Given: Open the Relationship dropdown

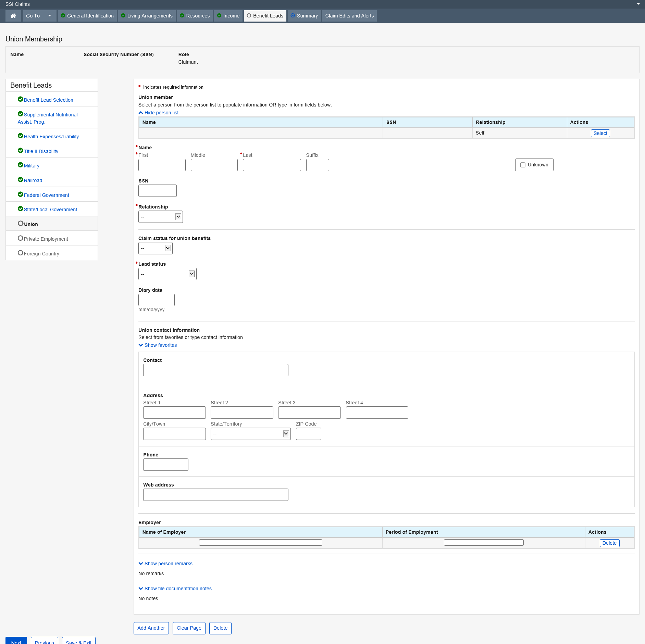Looking at the screenshot, I should click(160, 217).
